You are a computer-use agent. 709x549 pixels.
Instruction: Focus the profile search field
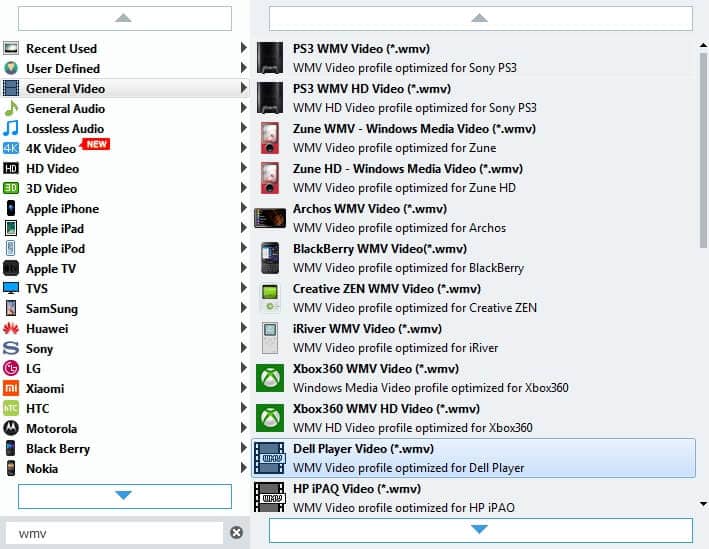(115, 533)
